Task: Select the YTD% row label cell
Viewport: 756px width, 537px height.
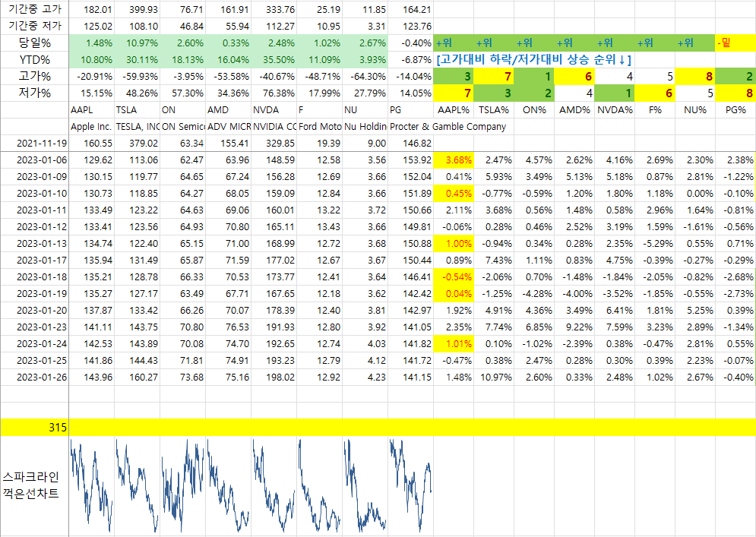Action: click(x=35, y=59)
